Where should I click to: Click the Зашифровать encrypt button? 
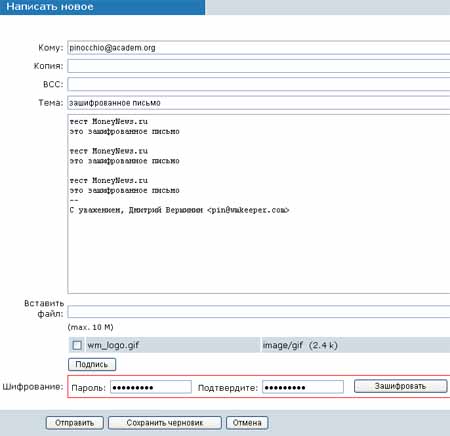pos(400,386)
